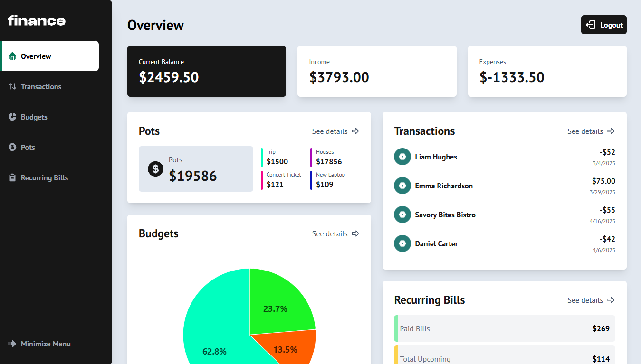Viewport: 641px width, 364px height.
Task: Click the blue bar beside New Laptop
Action: click(311, 180)
